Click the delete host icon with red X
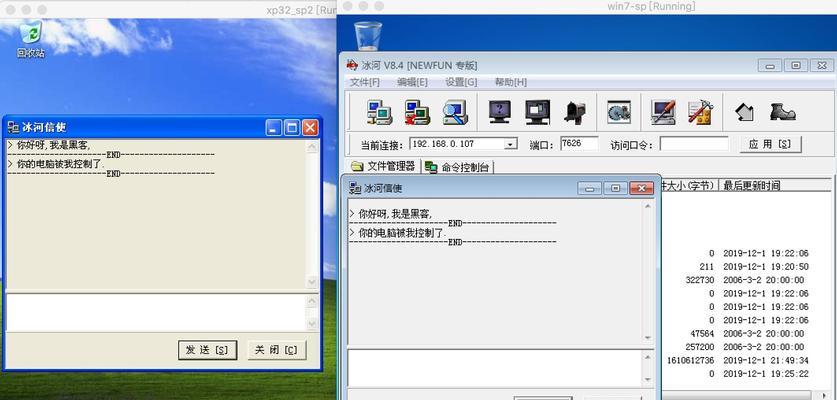 pos(417,112)
